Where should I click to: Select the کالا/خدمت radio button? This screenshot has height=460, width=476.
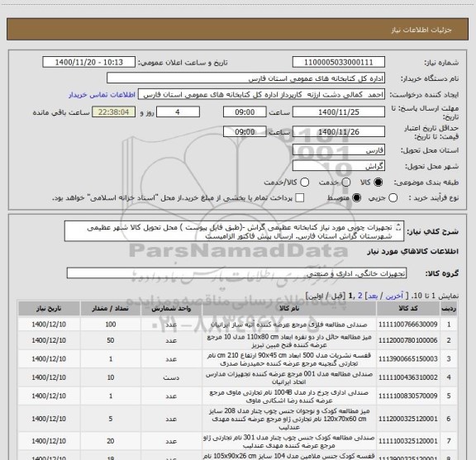tap(304, 183)
